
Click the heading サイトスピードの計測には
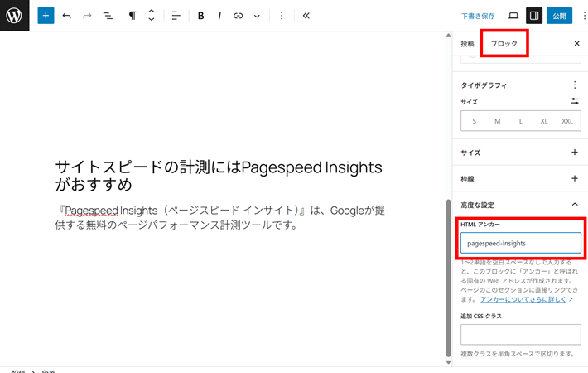(219, 175)
